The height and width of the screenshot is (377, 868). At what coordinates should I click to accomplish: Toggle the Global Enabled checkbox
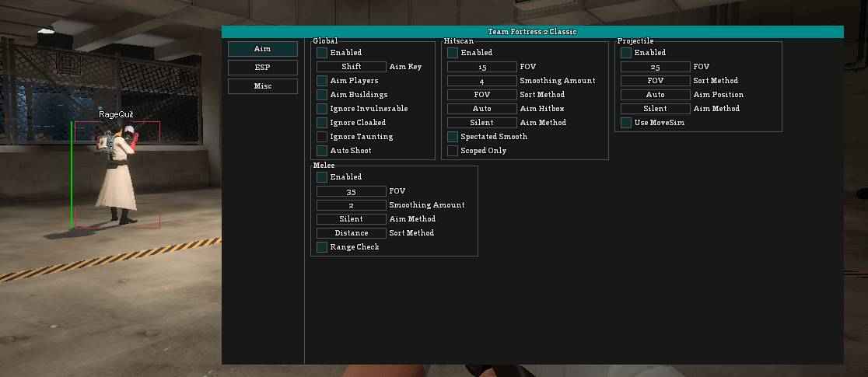coord(322,53)
